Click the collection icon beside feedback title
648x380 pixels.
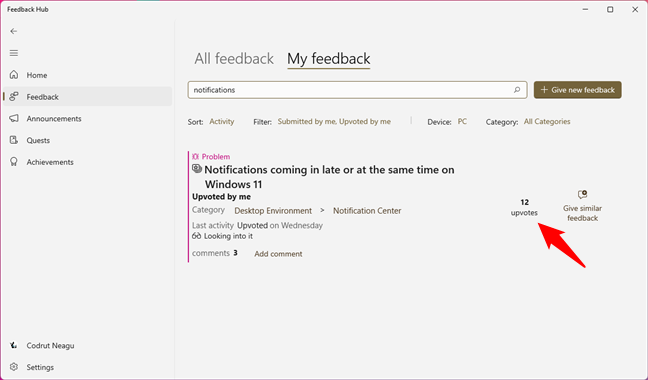pyautogui.click(x=197, y=169)
